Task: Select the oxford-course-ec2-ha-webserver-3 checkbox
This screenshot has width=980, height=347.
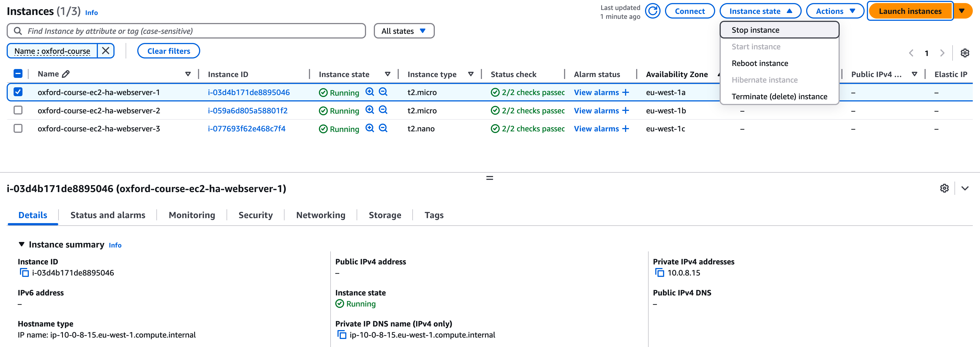Action: pyautogui.click(x=18, y=129)
